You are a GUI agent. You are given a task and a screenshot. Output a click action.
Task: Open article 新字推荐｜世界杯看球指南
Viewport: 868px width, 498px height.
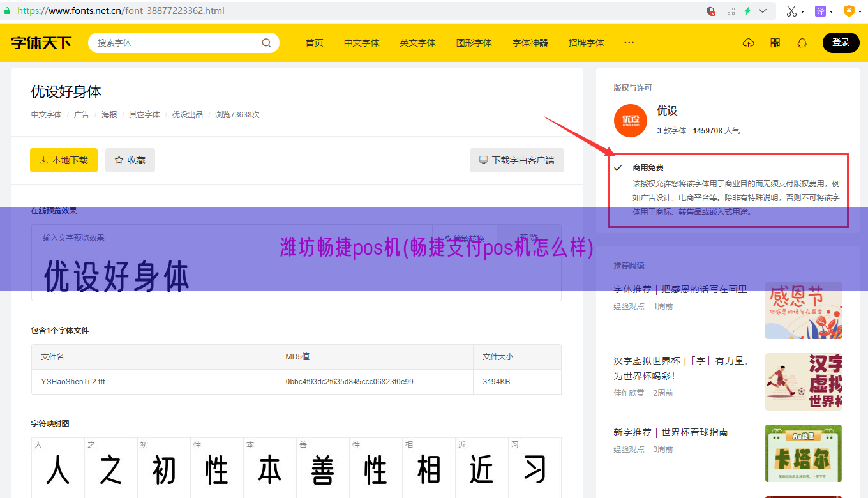coord(671,432)
